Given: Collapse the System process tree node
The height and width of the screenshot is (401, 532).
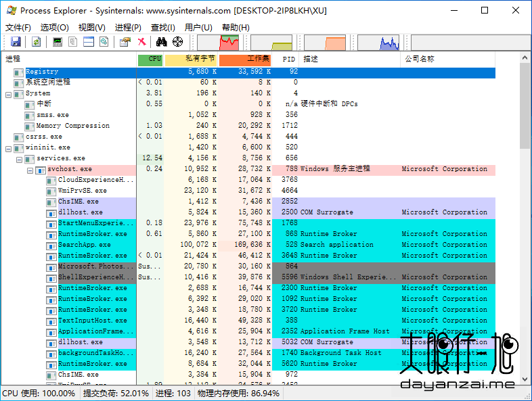Looking at the screenshot, I should (9, 93).
